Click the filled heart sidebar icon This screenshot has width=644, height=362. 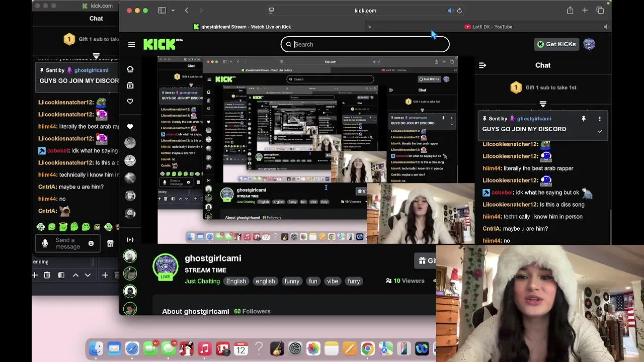coord(130,126)
